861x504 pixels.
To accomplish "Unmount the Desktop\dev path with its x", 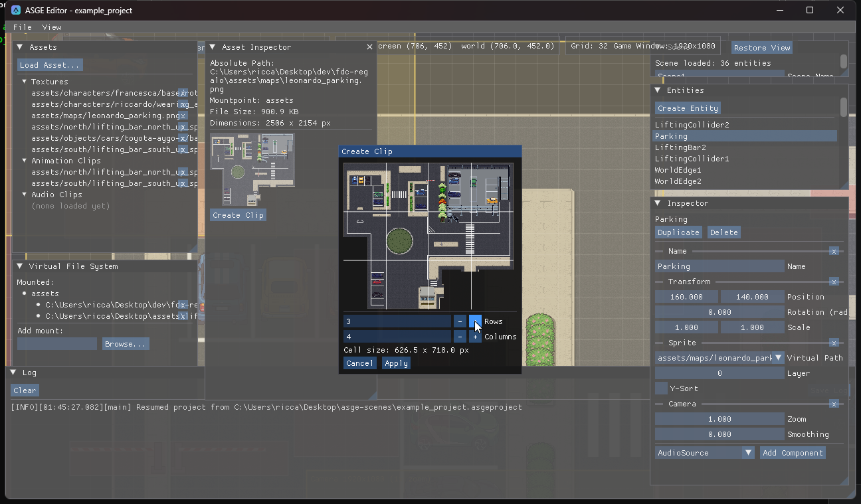I will 183,305.
